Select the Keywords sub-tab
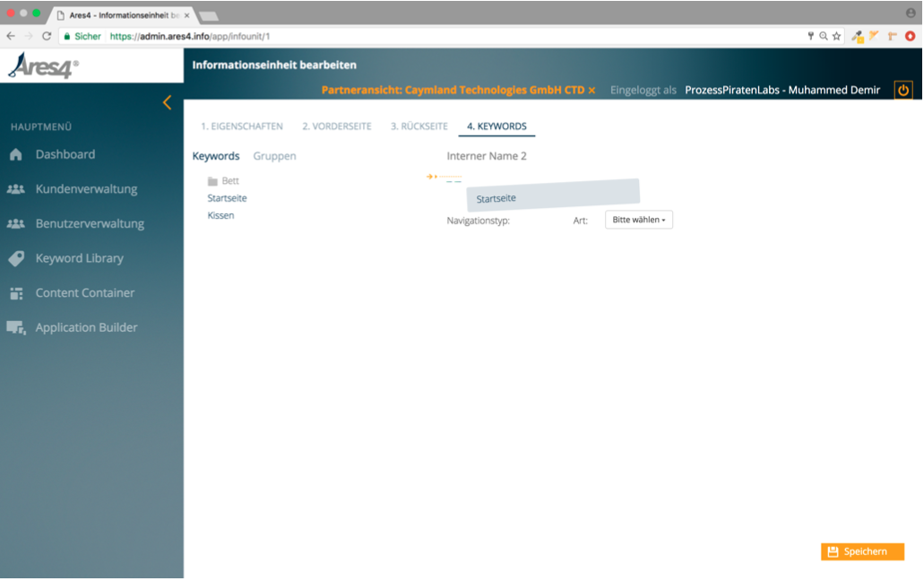 point(216,156)
